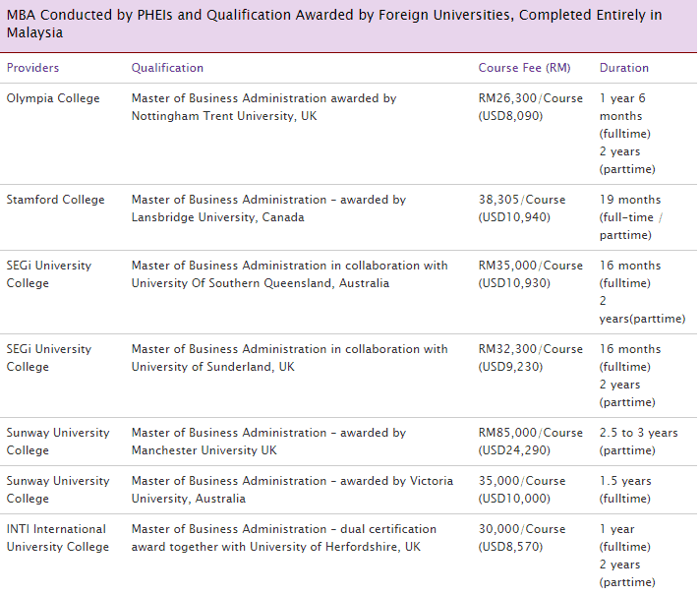Click the '1.5 years (fulltime)' duration cell
Image resolution: width=700 pixels, height=595 pixels.
625,490
